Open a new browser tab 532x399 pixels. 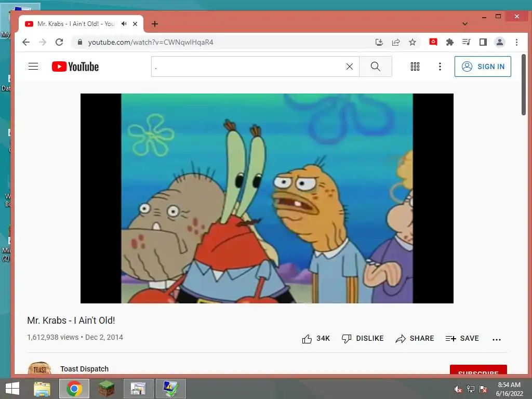(x=155, y=24)
